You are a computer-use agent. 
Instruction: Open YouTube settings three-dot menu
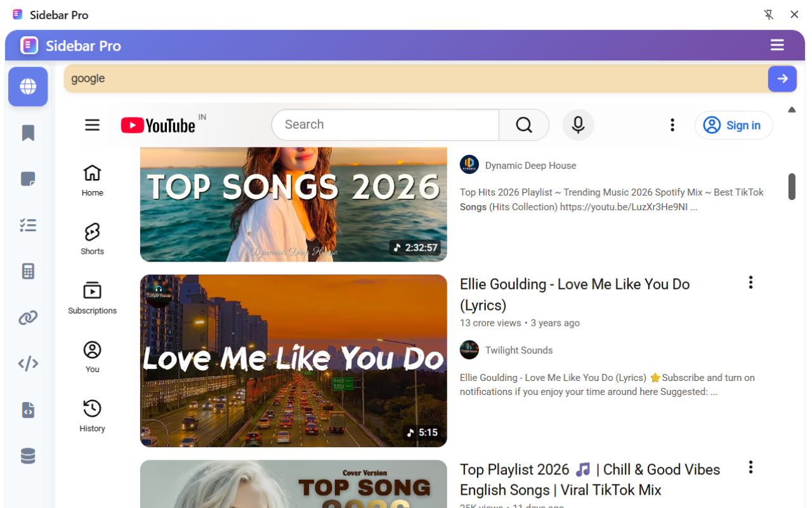[672, 125]
